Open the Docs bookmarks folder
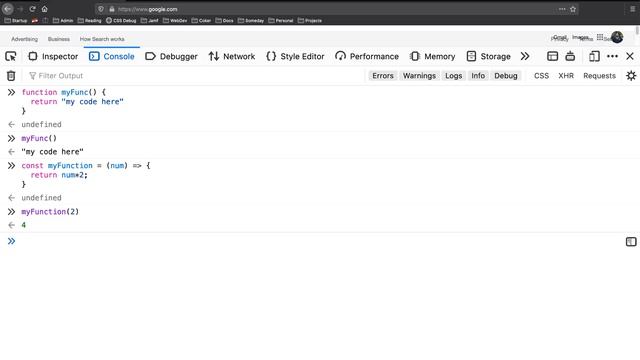This screenshot has height=360, width=640. (x=224, y=20)
